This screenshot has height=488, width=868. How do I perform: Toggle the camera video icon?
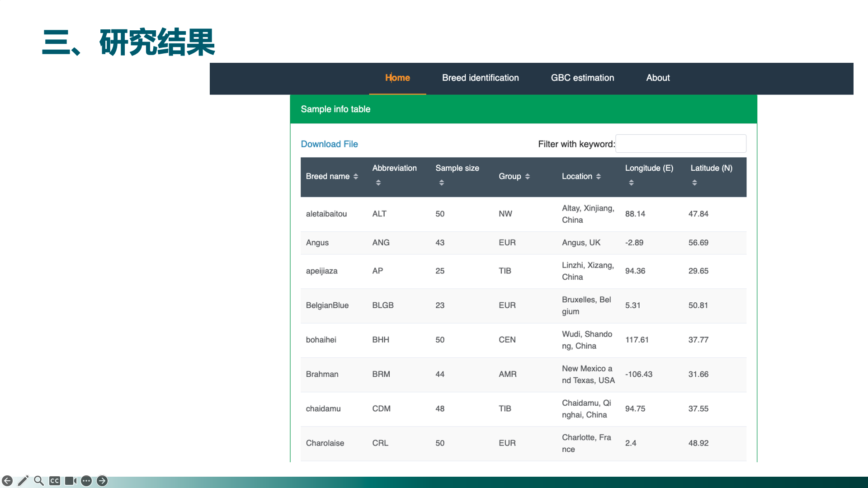[x=71, y=481]
